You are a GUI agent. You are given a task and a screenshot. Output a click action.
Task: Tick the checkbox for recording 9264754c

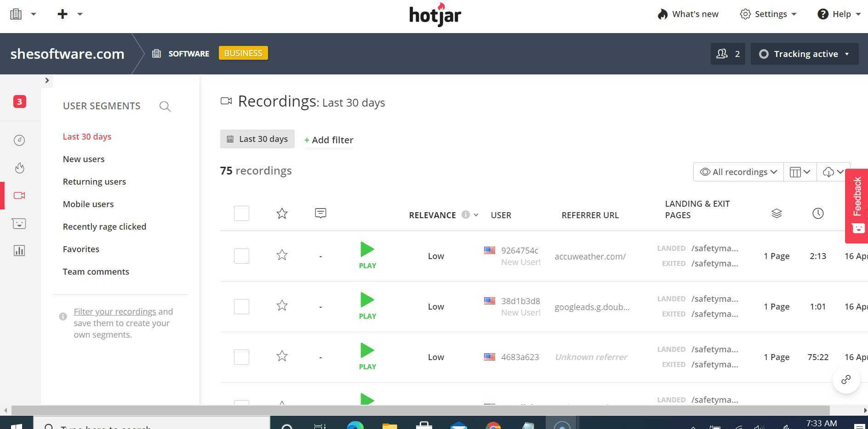[241, 256]
